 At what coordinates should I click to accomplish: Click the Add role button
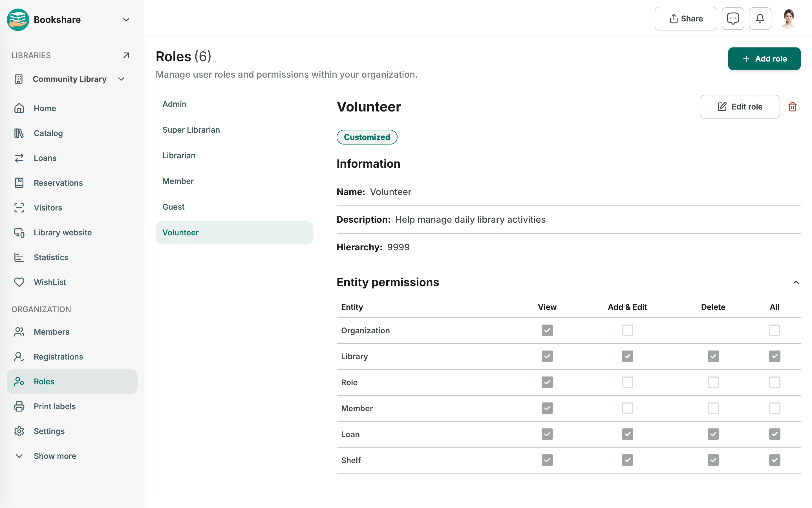tap(764, 59)
